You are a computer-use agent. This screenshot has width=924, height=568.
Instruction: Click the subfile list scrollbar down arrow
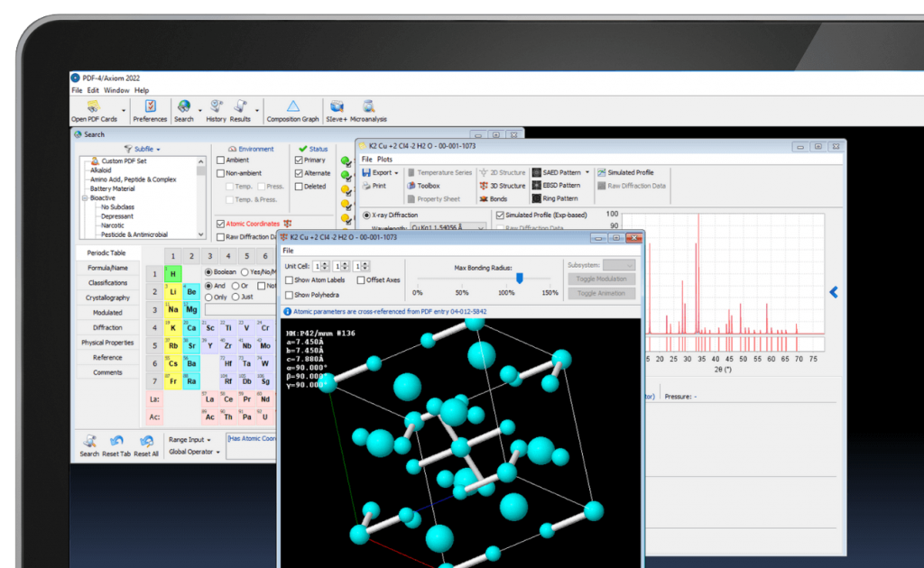coord(201,234)
